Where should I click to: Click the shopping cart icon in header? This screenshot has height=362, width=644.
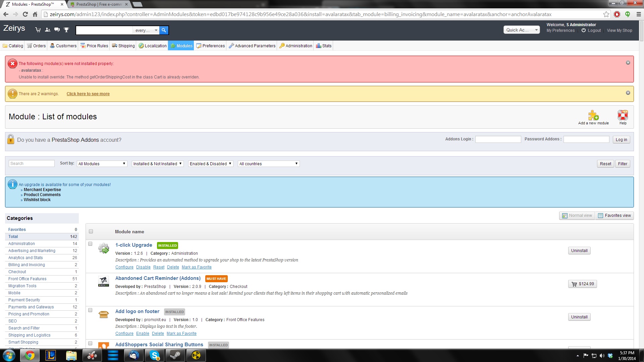(x=38, y=30)
